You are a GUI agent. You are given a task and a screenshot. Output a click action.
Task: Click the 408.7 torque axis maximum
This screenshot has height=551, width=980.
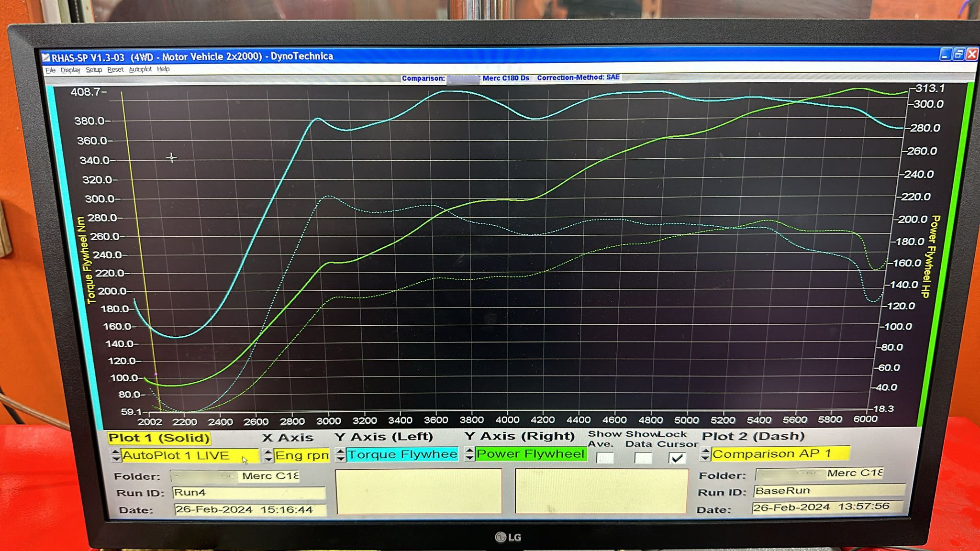[86, 92]
